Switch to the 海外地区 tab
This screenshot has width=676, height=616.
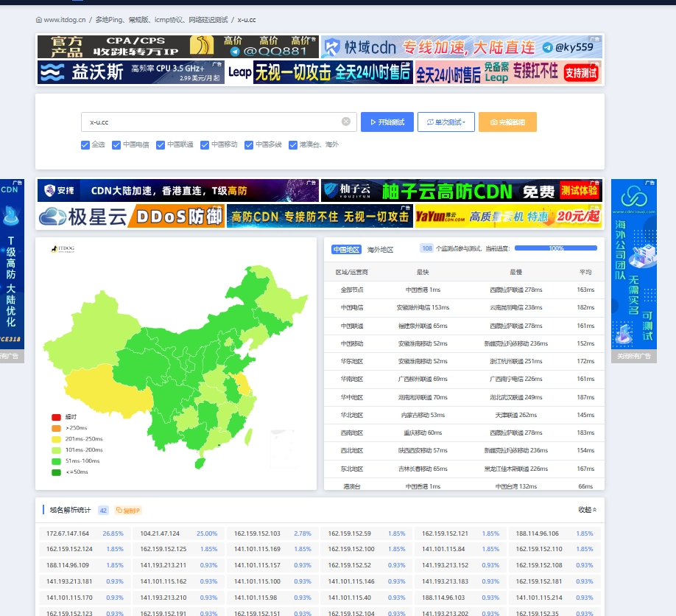point(380,249)
